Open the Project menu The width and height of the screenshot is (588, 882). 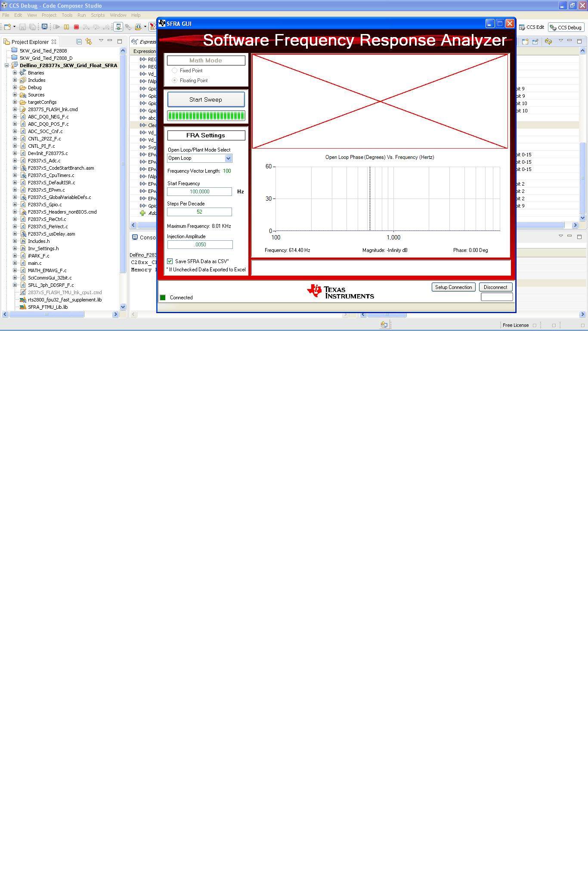click(x=49, y=15)
